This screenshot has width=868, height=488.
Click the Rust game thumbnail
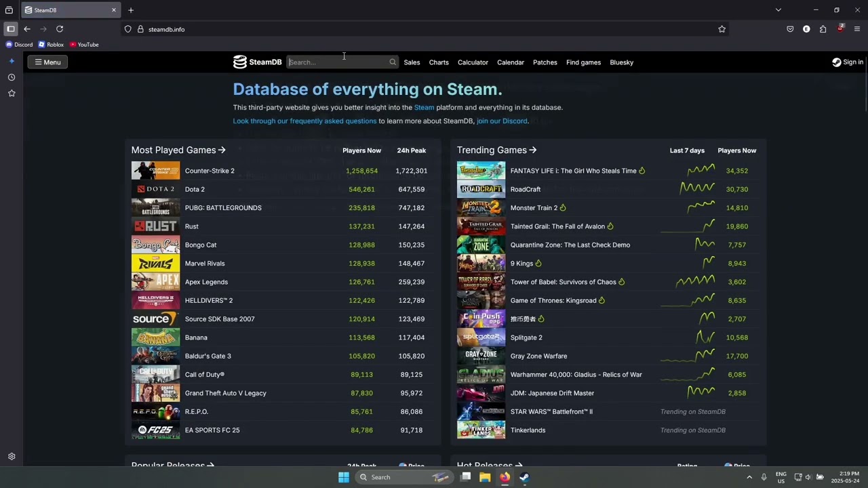[155, 226]
